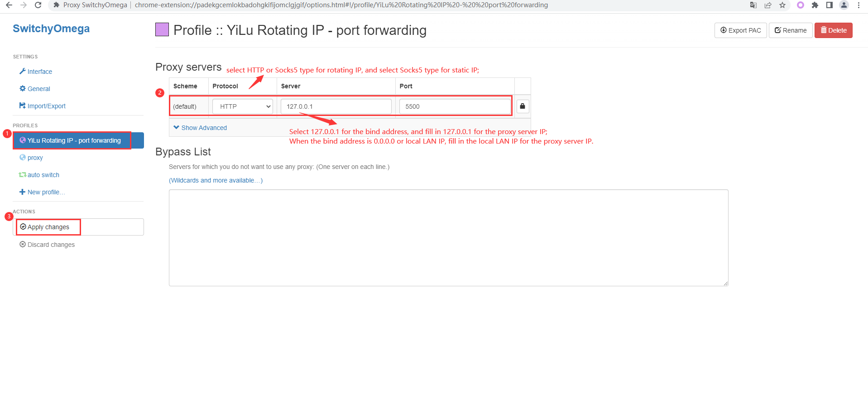Screen dimensions: 868x419
Task: Click Discard changes
Action: [47, 245]
